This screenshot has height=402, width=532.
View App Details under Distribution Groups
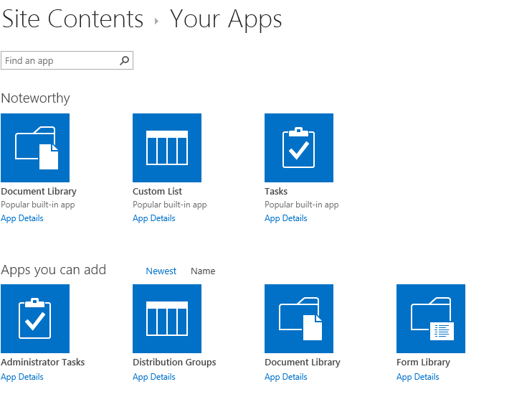(x=153, y=377)
